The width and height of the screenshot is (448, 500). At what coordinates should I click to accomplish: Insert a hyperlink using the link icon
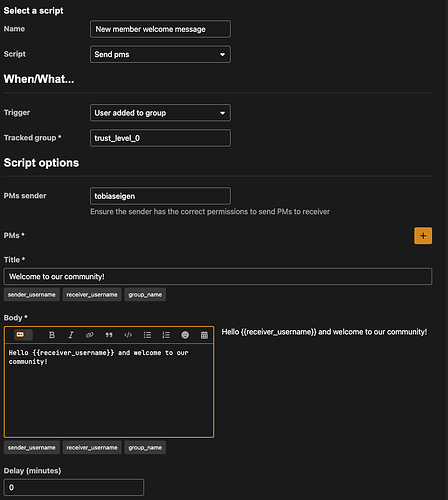[90, 335]
